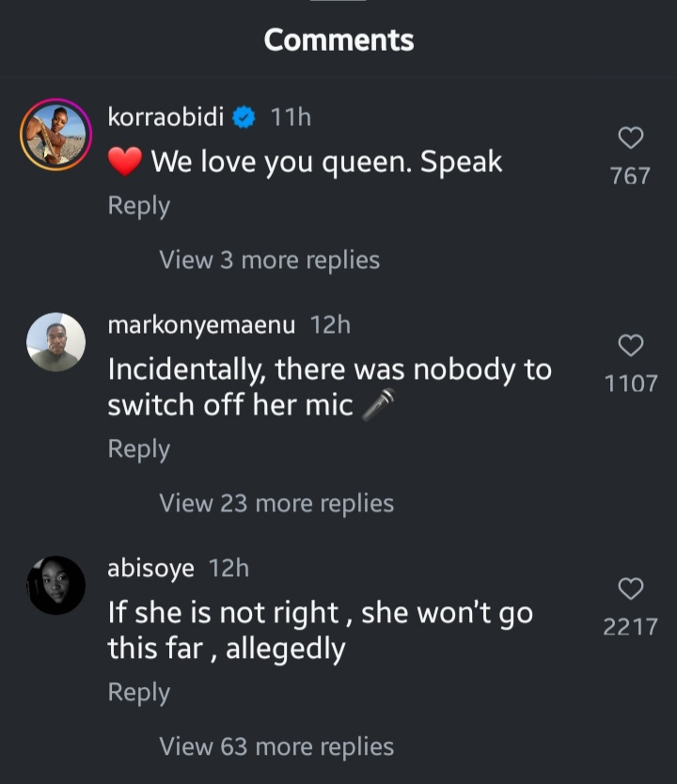
Task: Tap the 2217 likes count
Action: (630, 627)
